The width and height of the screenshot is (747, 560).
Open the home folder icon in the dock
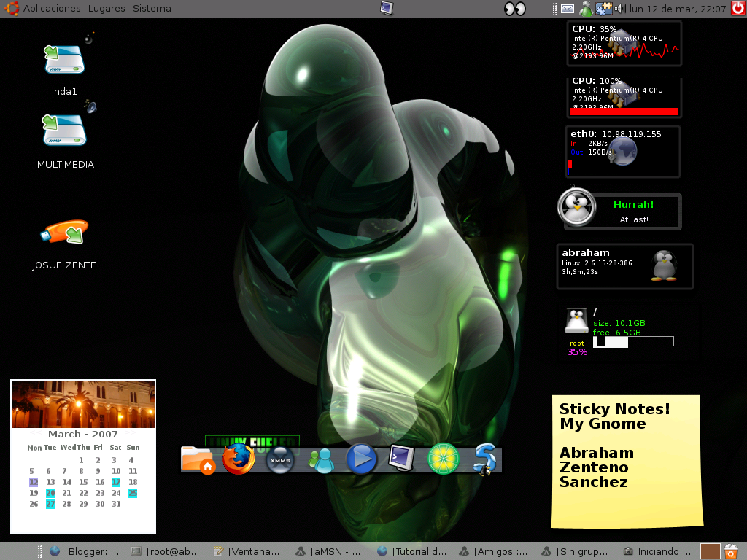[x=198, y=459]
